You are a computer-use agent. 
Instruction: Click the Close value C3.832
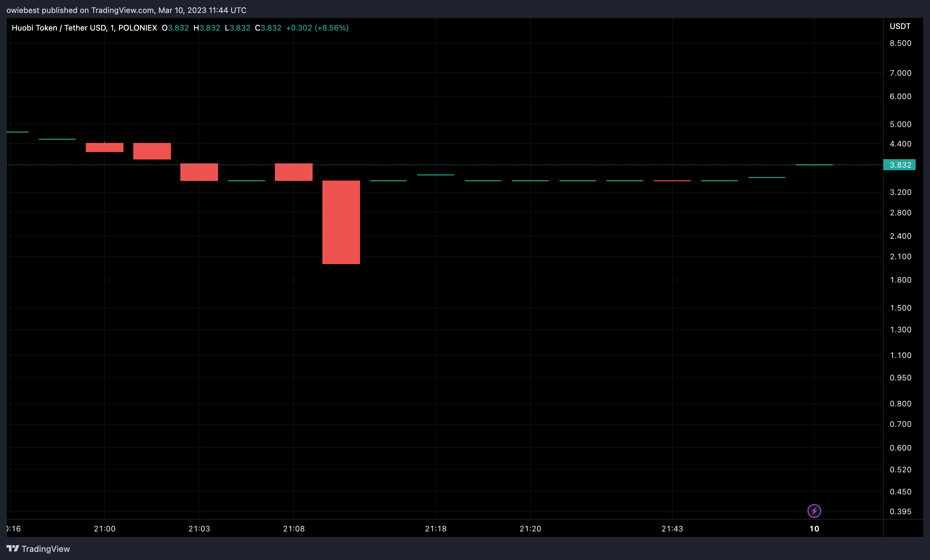point(268,28)
